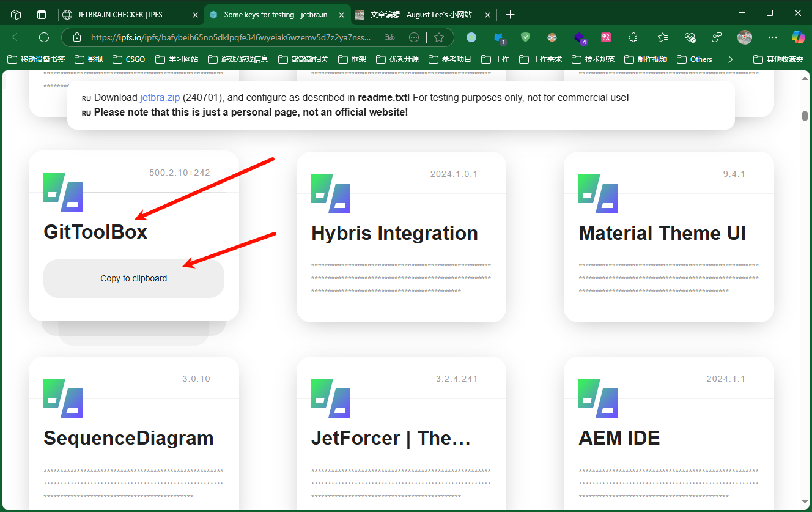
Task: Select the Some keys for testing tab
Action: pos(277,15)
